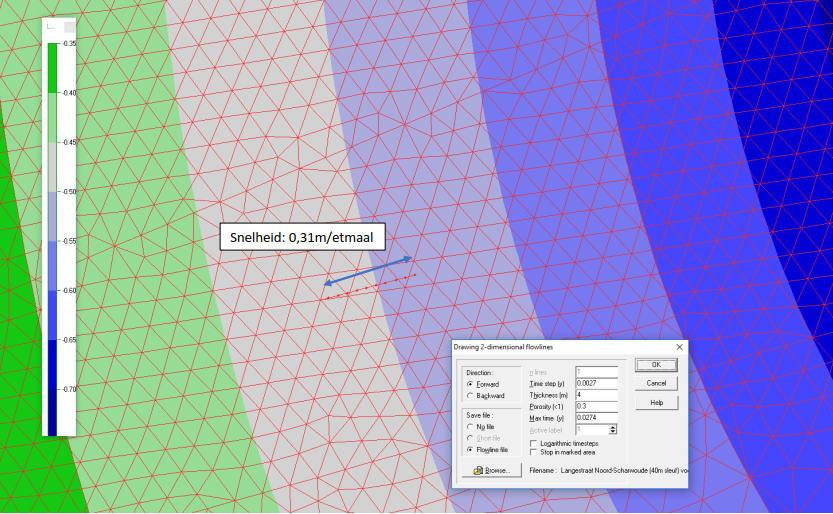Cancel the flowlines dialog

coord(656,383)
